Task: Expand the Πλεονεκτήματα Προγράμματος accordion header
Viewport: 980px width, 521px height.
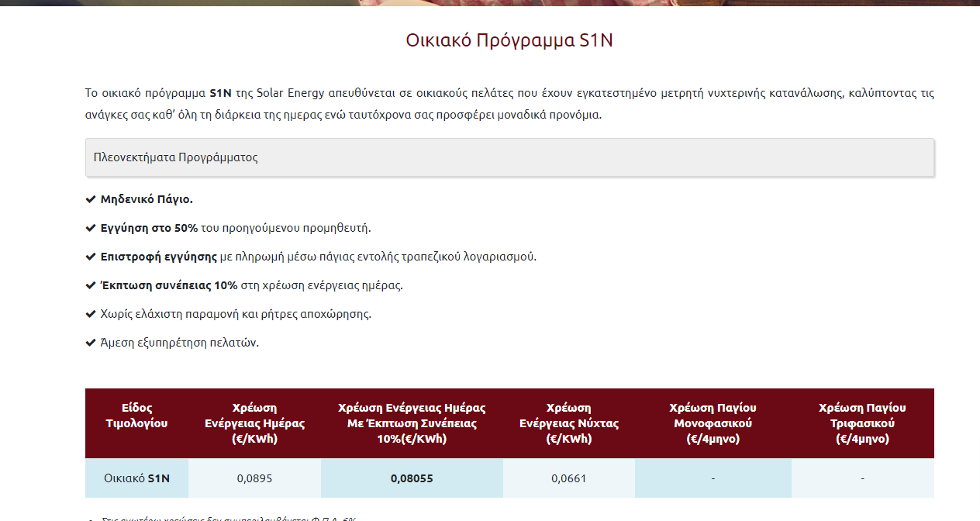Action: 509,157
